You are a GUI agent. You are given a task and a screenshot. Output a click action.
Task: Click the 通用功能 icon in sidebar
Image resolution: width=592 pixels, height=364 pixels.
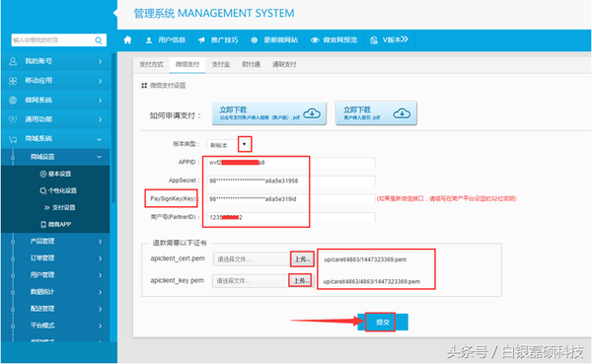click(13, 119)
